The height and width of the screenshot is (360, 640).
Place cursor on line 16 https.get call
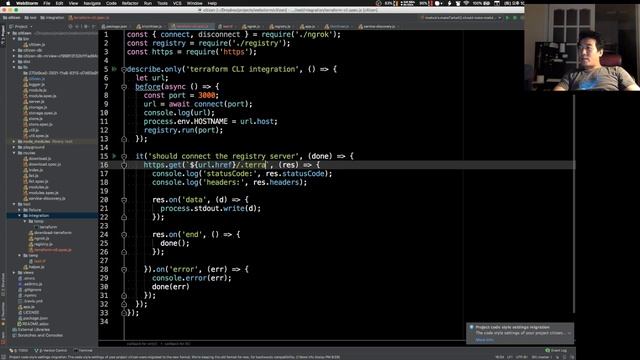coord(163,165)
